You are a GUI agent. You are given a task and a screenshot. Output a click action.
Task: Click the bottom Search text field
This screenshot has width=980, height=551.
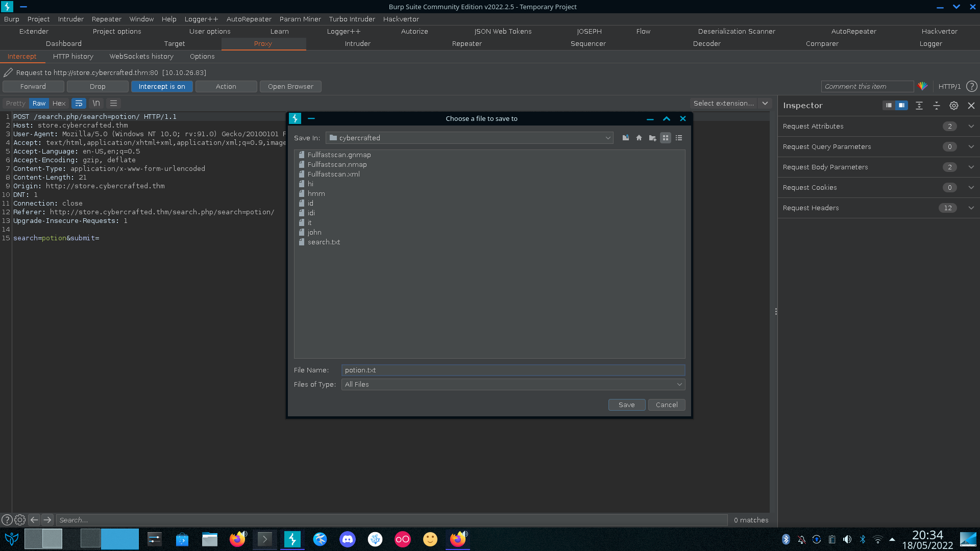tap(391, 520)
